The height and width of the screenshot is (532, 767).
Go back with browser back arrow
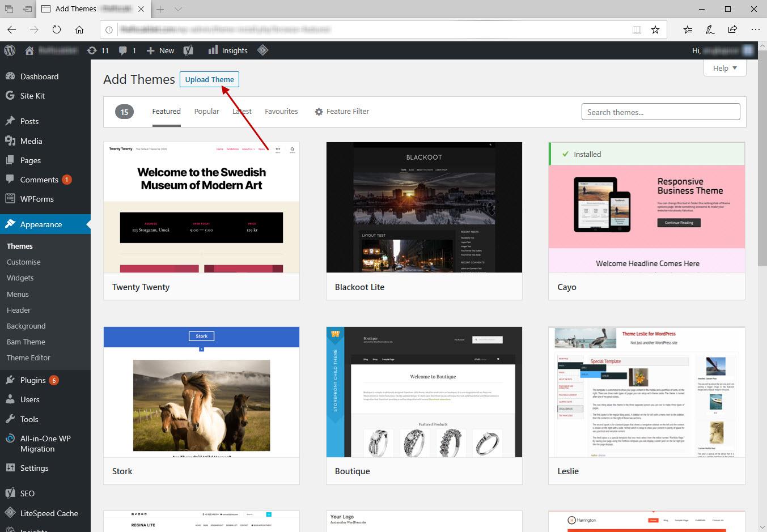(12, 29)
